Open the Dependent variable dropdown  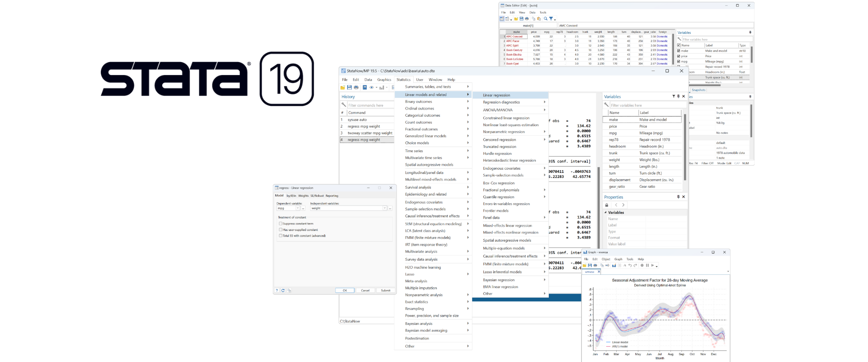[297, 208]
